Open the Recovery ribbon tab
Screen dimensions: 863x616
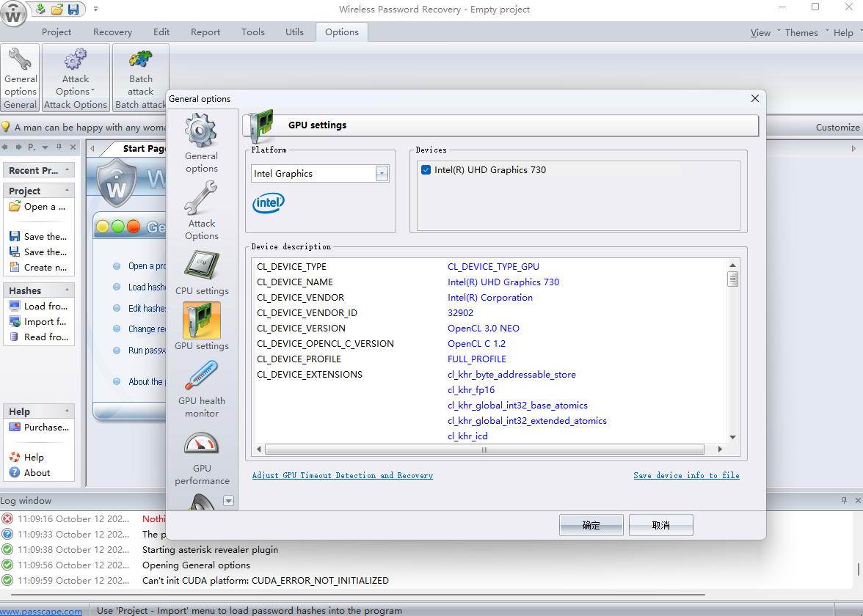(112, 32)
